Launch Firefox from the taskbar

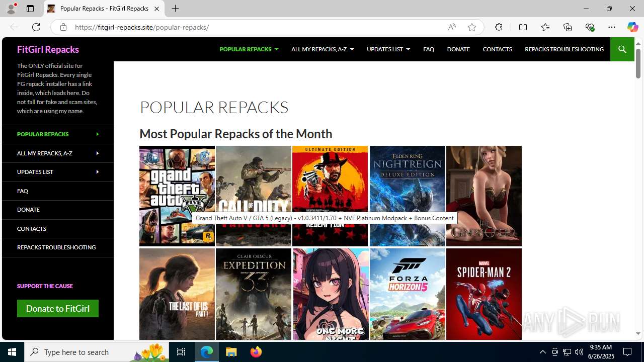click(x=256, y=352)
